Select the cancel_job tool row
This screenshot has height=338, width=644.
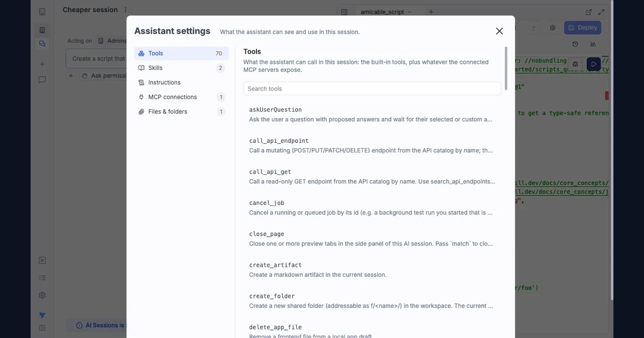[x=372, y=208]
